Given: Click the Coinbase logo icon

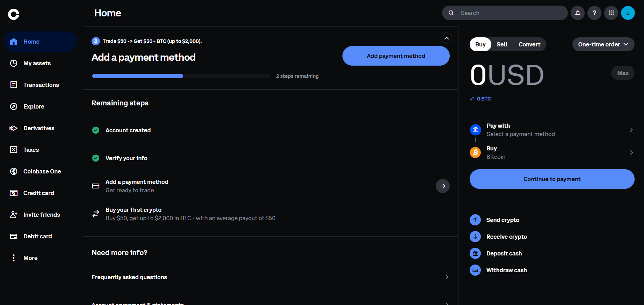Looking at the screenshot, I should click(x=14, y=14).
